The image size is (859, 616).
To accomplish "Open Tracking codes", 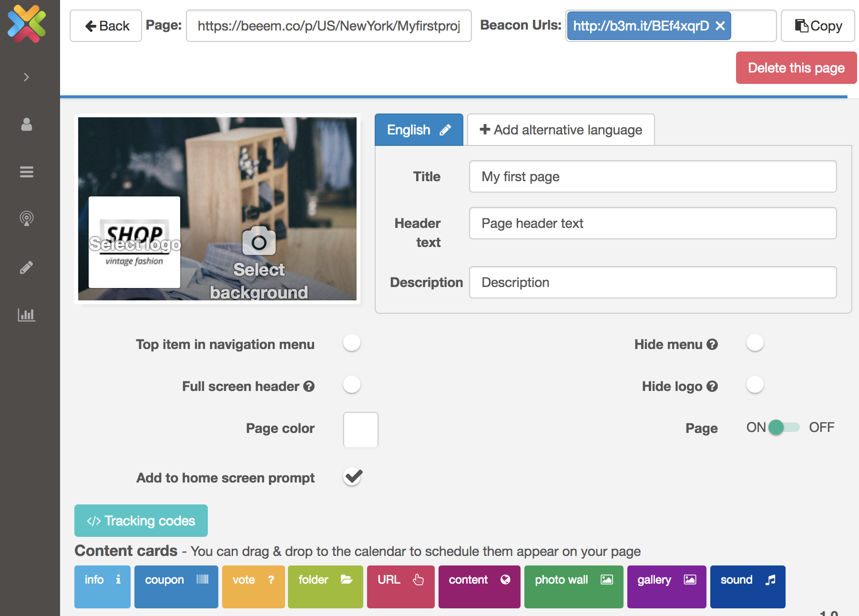I will tap(141, 521).
